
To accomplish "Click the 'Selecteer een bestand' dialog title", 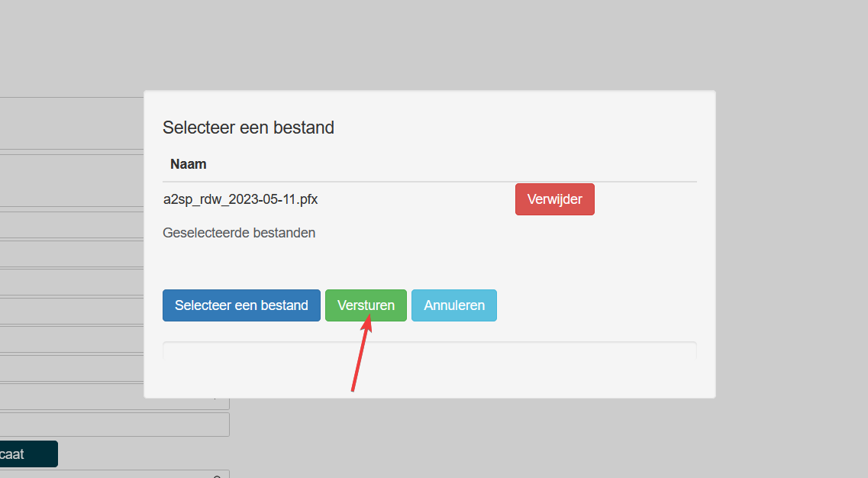I will click(249, 128).
